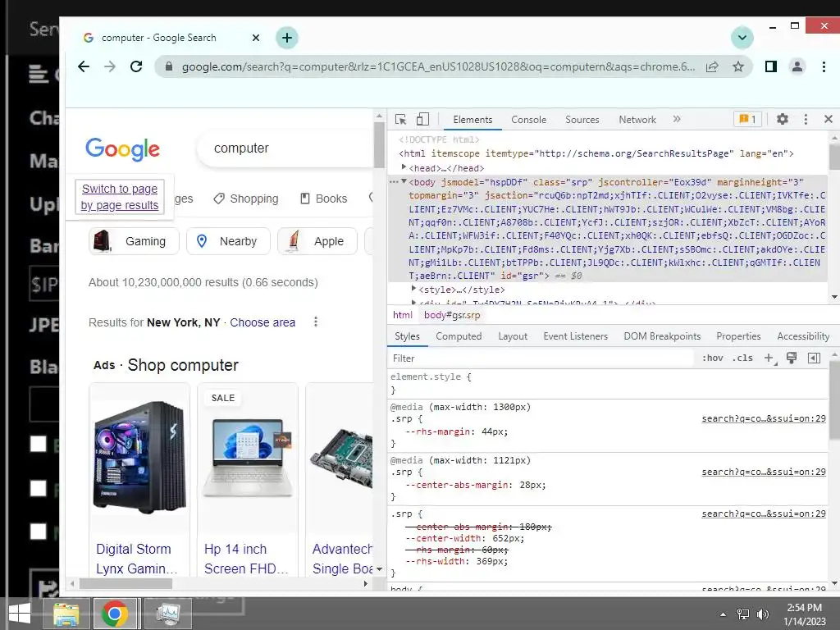Image resolution: width=840 pixels, height=630 pixels.
Task: Close the DevTools panel
Action: [829, 119]
